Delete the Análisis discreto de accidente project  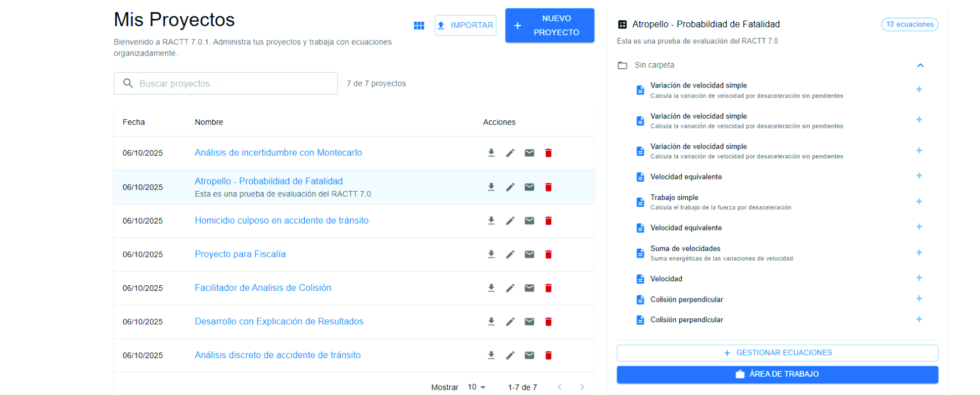[x=548, y=355]
